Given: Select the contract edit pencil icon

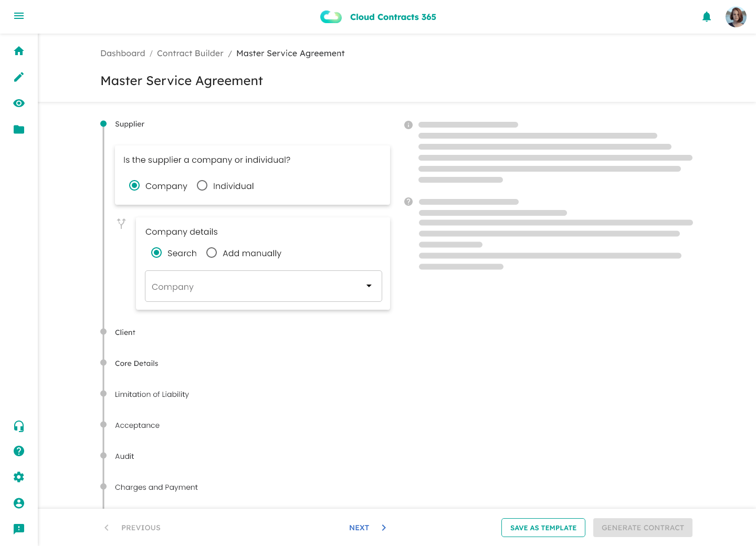Looking at the screenshot, I should (x=19, y=77).
